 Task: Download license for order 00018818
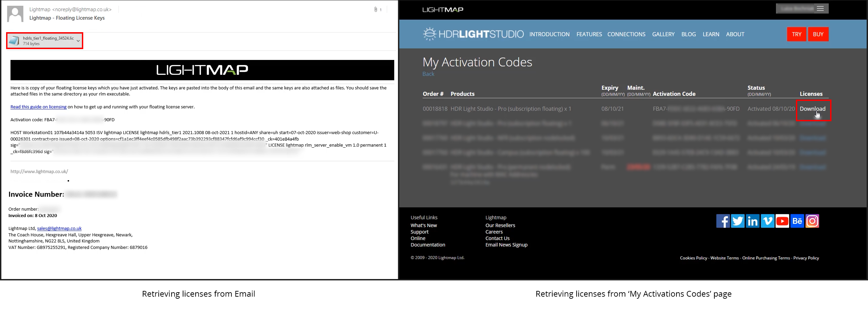click(813, 109)
